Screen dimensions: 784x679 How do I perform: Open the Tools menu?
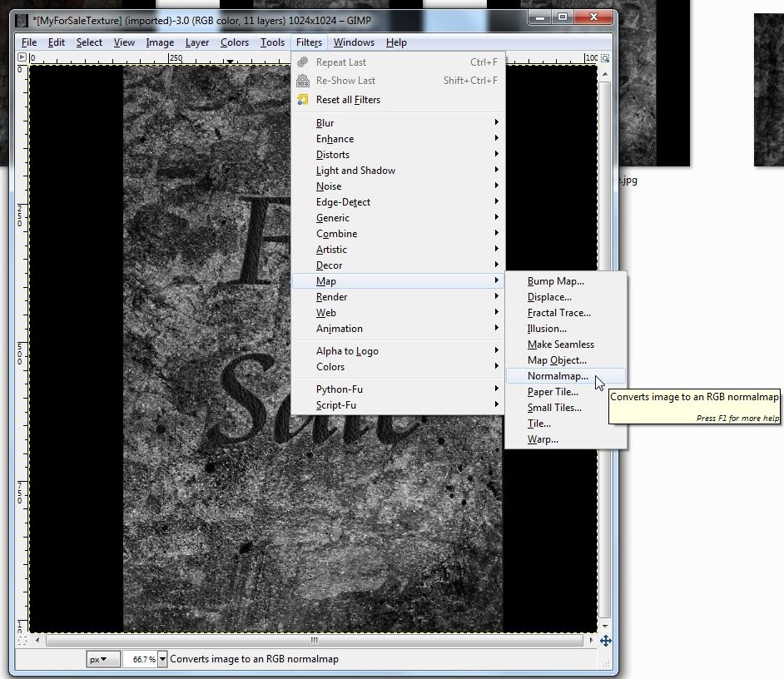point(272,42)
